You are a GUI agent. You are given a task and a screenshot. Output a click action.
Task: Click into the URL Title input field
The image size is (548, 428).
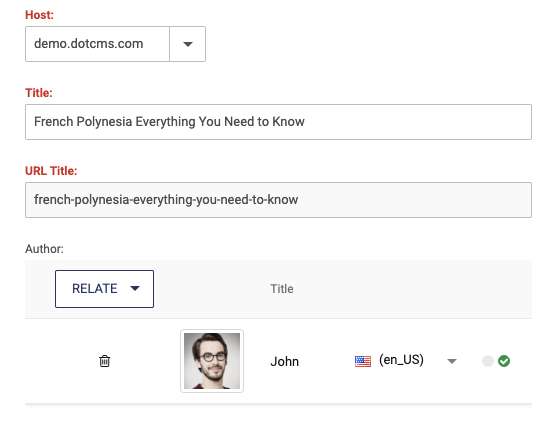point(278,200)
